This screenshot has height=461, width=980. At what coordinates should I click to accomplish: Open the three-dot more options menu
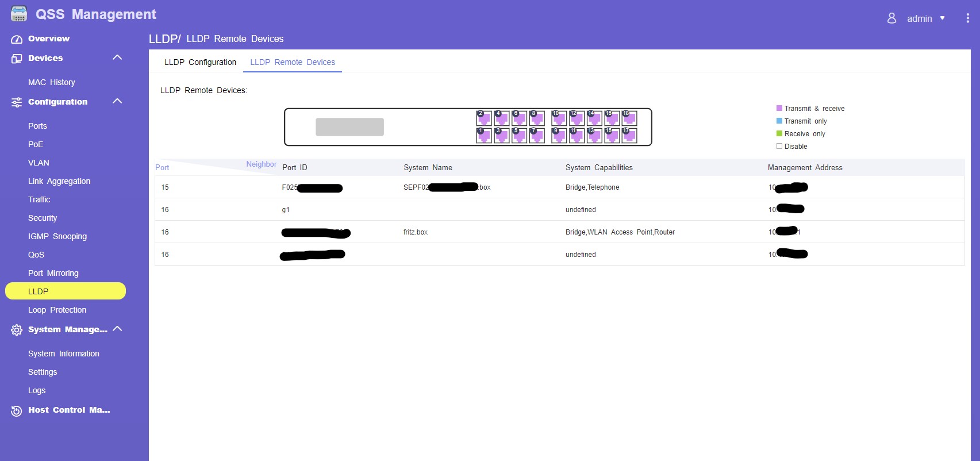pos(968,18)
